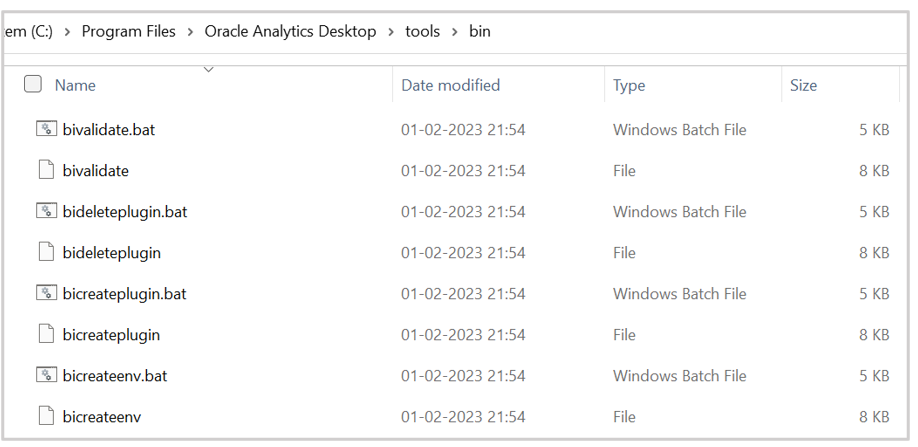Click the bivalidate plain file icon
The height and width of the screenshot is (447, 918).
[46, 170]
